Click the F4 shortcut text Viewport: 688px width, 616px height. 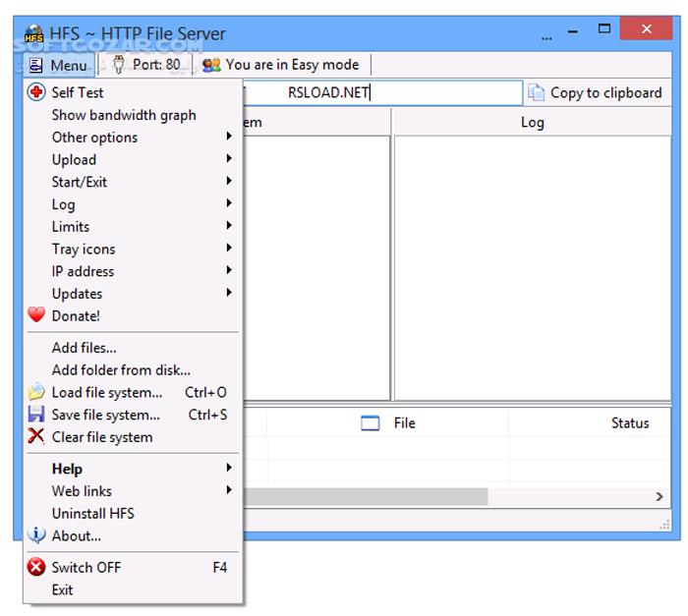pos(220,567)
